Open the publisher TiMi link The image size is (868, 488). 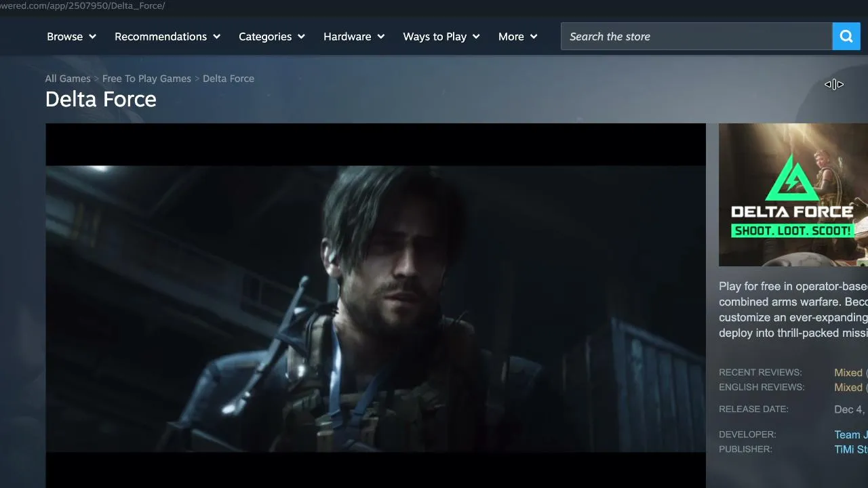point(851,450)
